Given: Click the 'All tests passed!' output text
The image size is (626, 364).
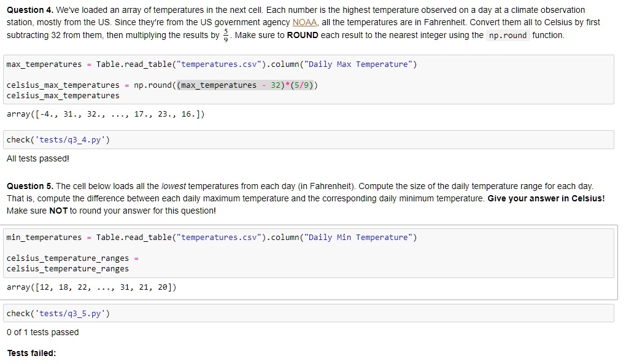Looking at the screenshot, I should click(x=38, y=158).
